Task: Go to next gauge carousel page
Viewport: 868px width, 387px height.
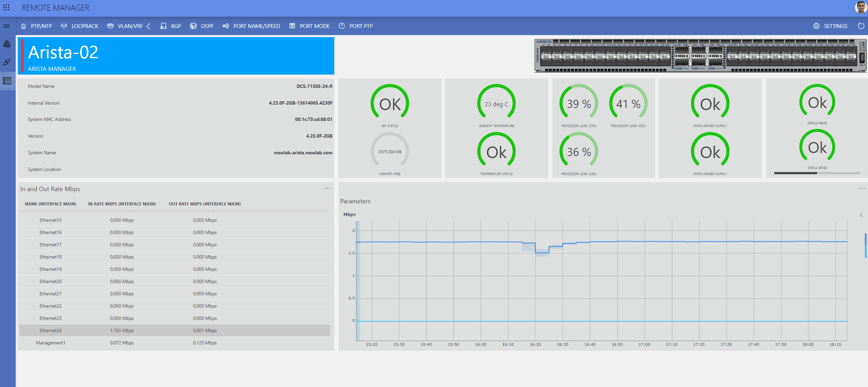Action: click(x=864, y=173)
